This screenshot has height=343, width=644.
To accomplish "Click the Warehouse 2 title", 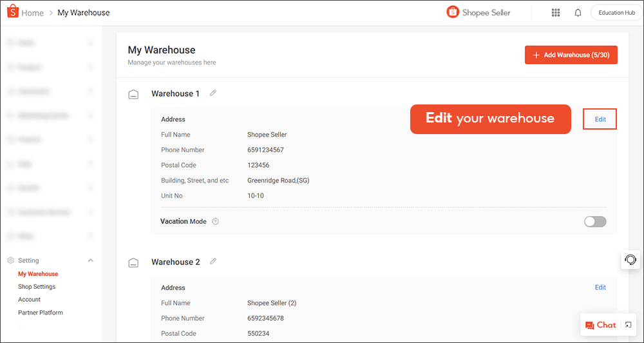I will (175, 262).
